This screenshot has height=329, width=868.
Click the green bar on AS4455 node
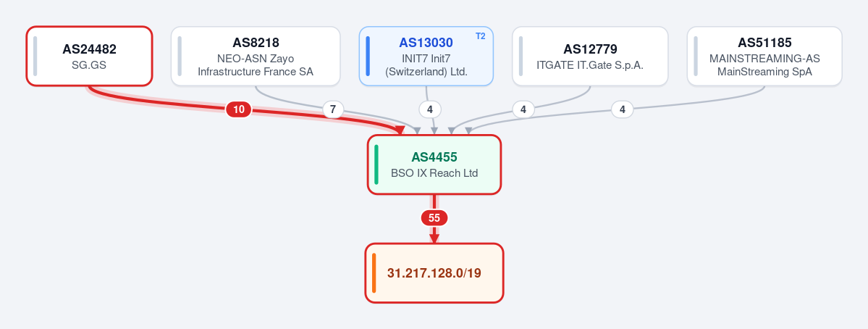377,164
